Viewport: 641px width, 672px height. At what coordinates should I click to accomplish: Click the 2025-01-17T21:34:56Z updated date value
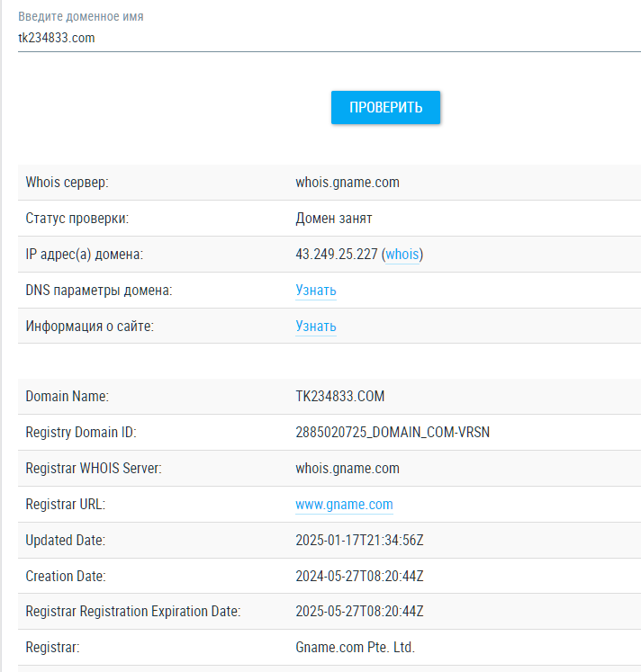tap(359, 540)
